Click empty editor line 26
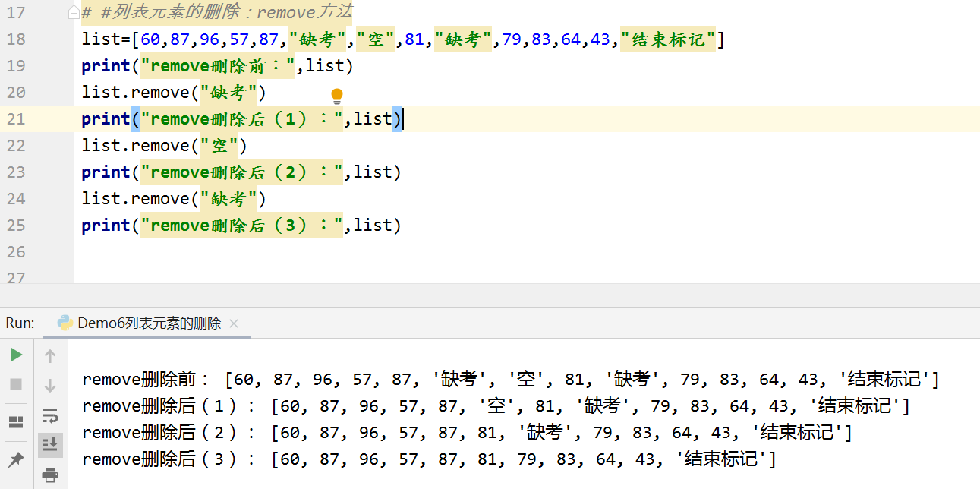The image size is (980, 489). pyautogui.click(x=527, y=251)
